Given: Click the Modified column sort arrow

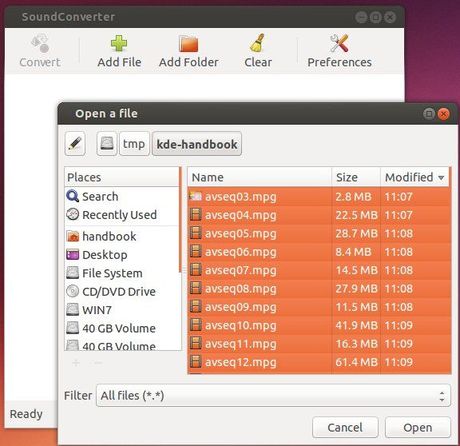Looking at the screenshot, I should tap(441, 178).
